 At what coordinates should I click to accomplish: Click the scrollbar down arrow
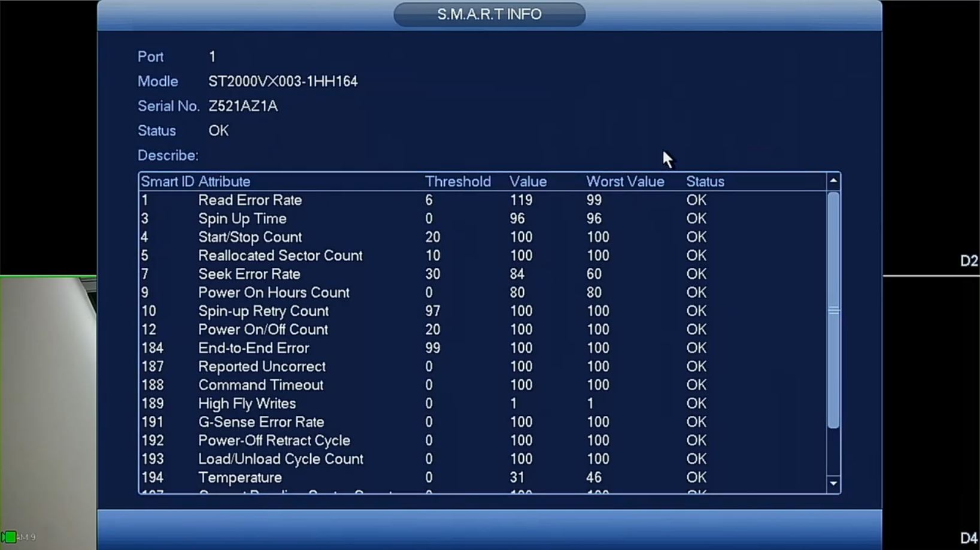point(833,483)
